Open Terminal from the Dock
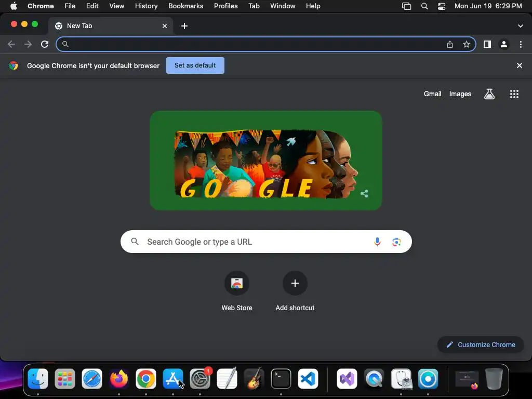Screen dimensions: 532x399 pyautogui.click(x=281, y=379)
